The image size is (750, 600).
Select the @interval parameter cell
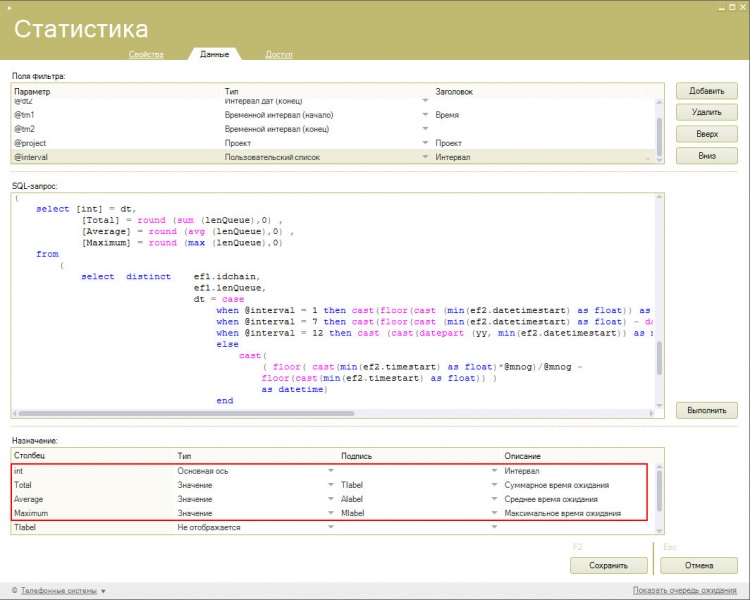click(x=116, y=157)
